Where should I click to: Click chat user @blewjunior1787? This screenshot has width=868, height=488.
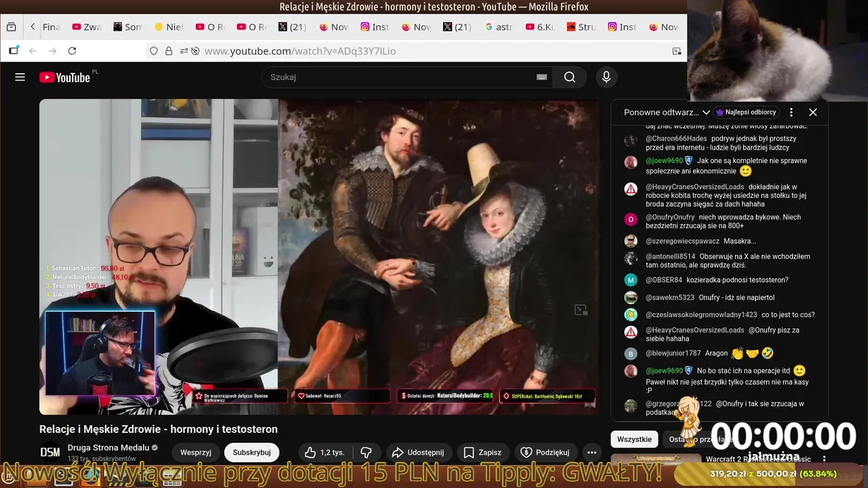(673, 353)
